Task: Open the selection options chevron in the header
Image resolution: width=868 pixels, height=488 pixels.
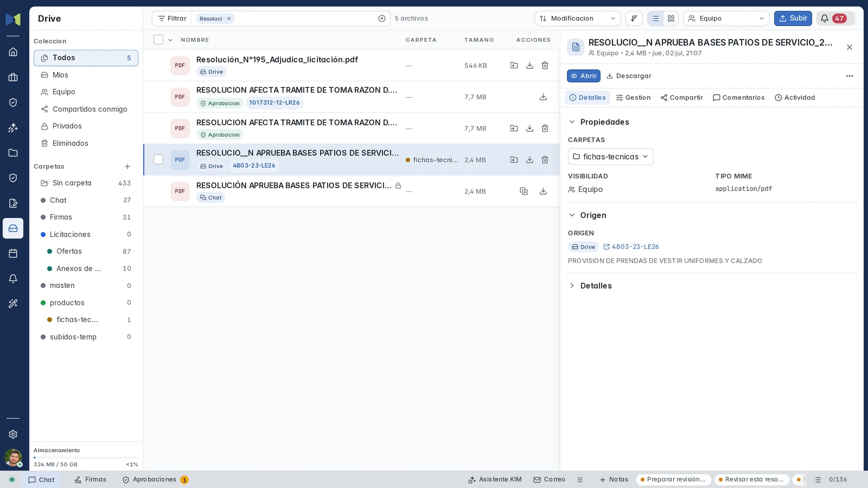Action: [x=170, y=40]
